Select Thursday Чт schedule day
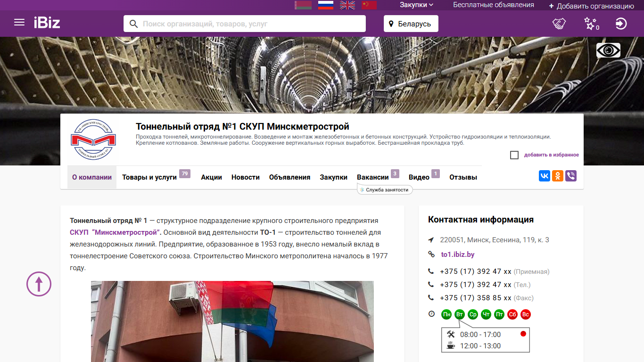 coord(486,314)
